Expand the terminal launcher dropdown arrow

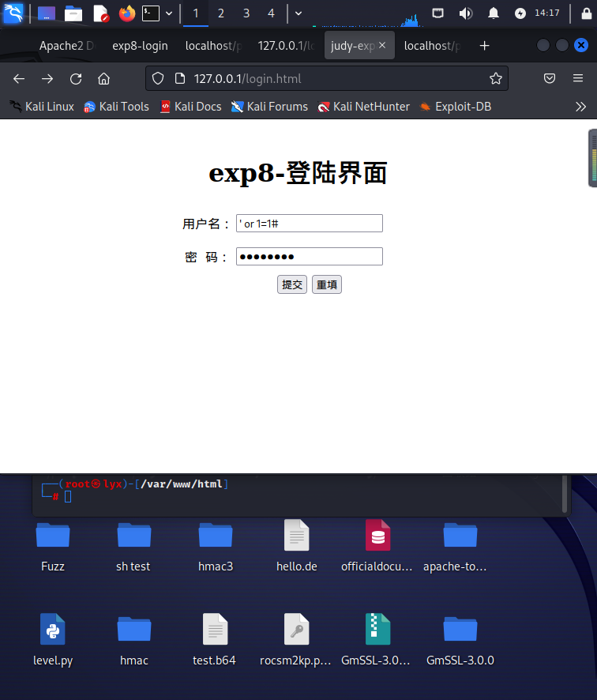pyautogui.click(x=169, y=13)
